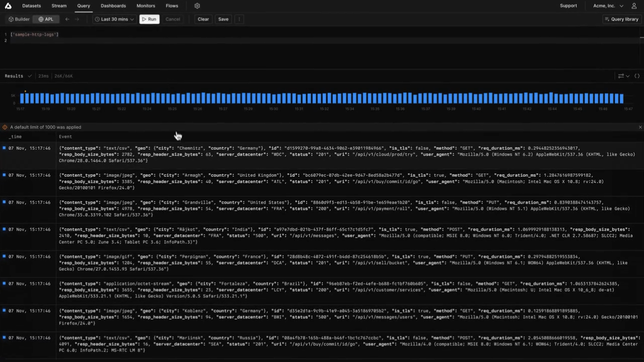Open the query options overflow menu beside Save
Image resolution: width=644 pixels, height=362 pixels.
click(239, 19)
